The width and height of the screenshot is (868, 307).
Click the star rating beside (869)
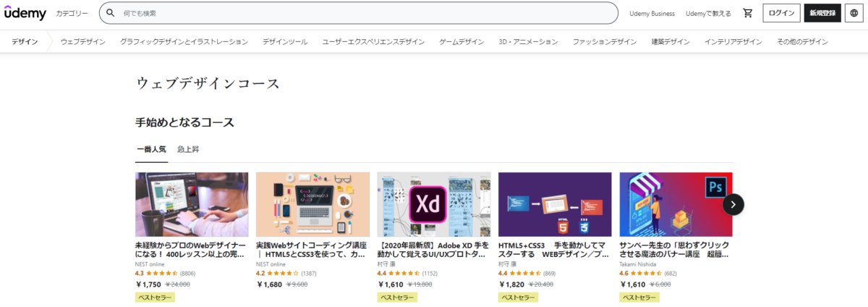524,274
